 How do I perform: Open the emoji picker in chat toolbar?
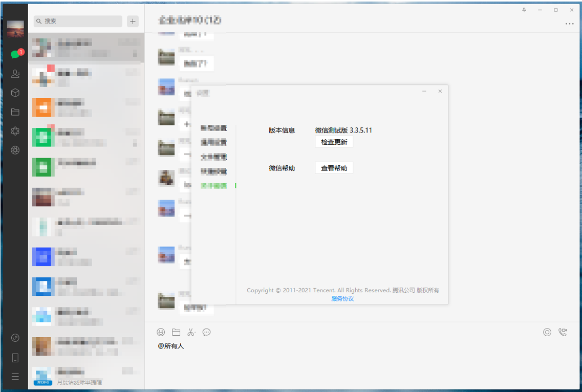(161, 332)
